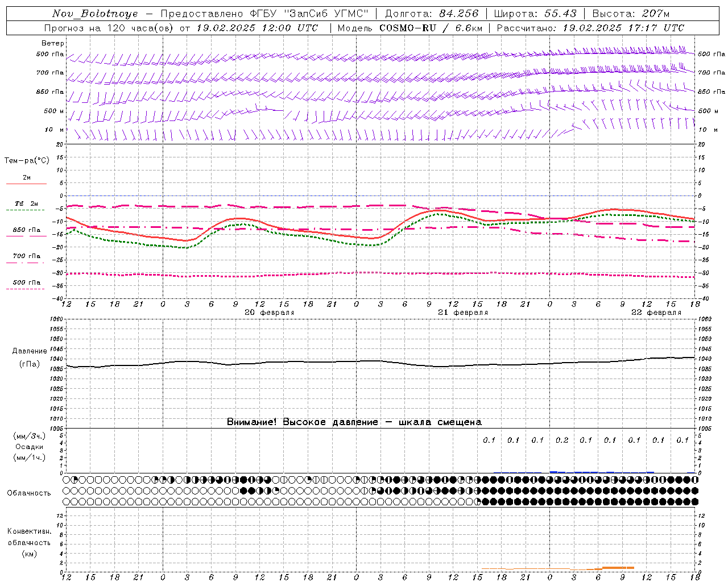Click the calculation time '17:17 UTC'
The height and width of the screenshot is (582, 728).
coord(656,28)
